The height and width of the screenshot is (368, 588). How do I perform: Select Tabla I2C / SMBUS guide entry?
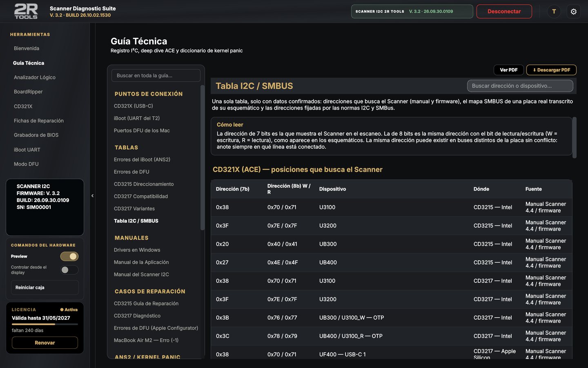(x=136, y=221)
